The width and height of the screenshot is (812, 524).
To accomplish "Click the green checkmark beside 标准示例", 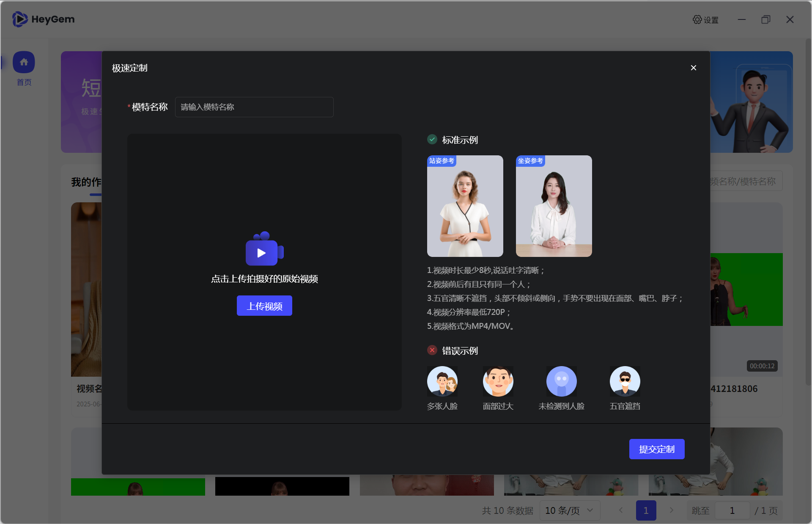I will point(432,139).
